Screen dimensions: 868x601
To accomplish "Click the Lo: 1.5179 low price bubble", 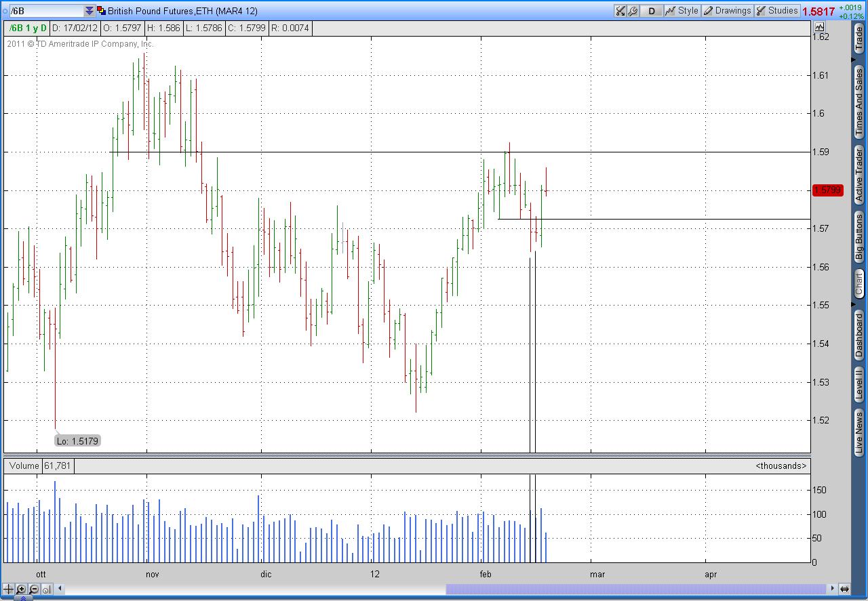I will (x=78, y=441).
